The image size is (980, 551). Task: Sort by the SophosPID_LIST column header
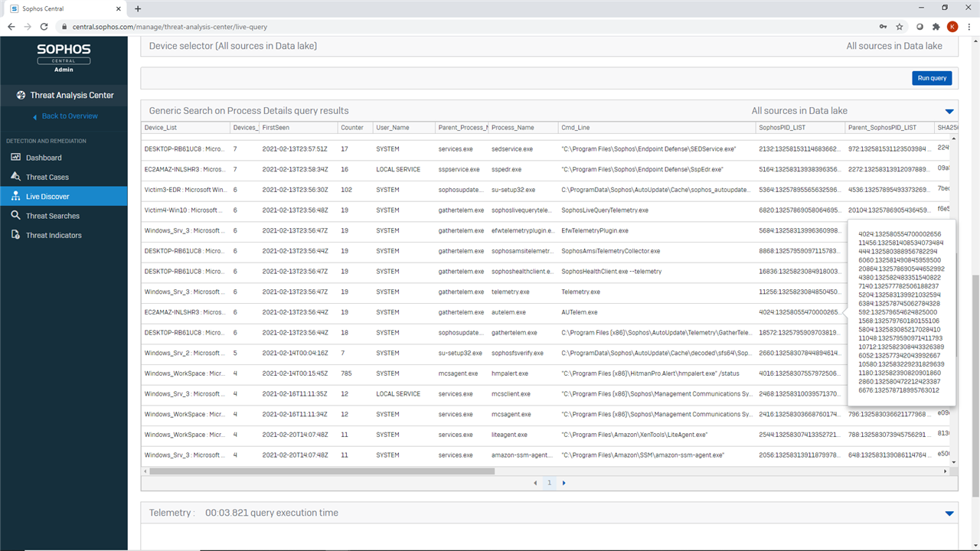coord(799,127)
